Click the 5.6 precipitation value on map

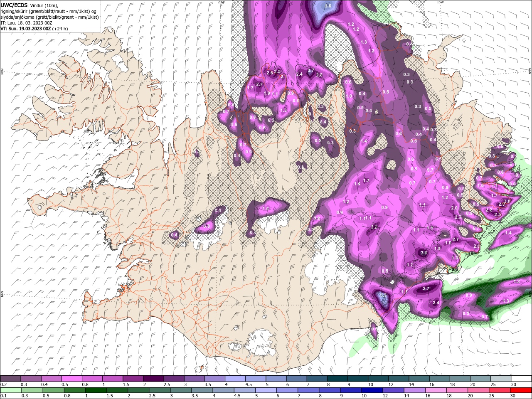(x=328, y=6)
